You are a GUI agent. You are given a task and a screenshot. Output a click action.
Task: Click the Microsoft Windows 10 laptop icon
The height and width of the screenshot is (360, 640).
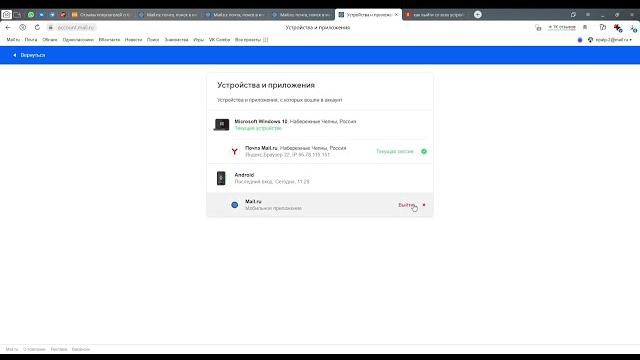[x=222, y=124]
